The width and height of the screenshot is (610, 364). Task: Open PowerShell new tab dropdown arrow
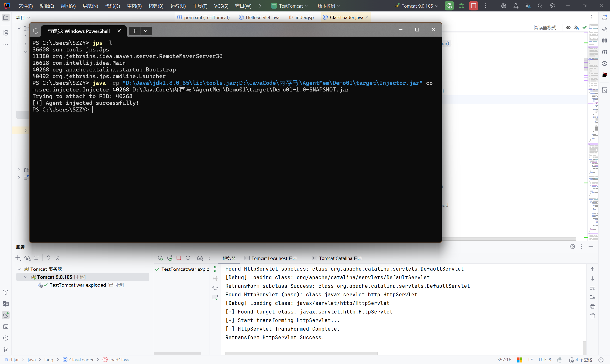tap(146, 31)
